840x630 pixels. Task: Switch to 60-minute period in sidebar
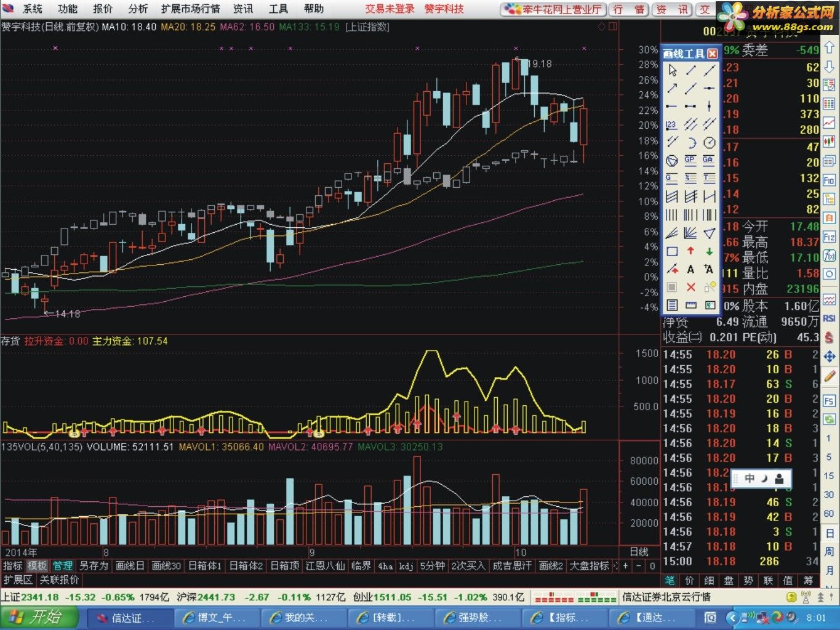[829, 514]
